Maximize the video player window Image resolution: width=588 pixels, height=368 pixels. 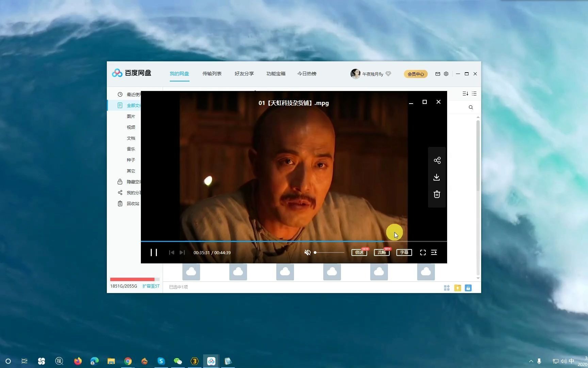tap(425, 102)
